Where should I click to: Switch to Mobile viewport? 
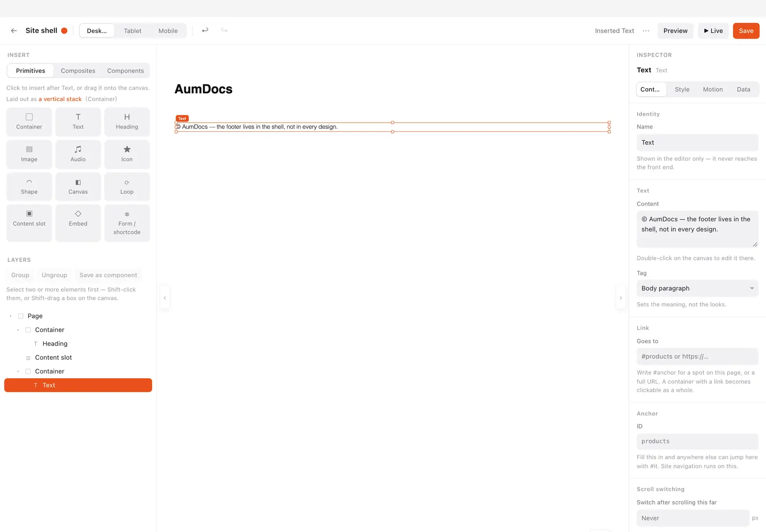(x=168, y=31)
